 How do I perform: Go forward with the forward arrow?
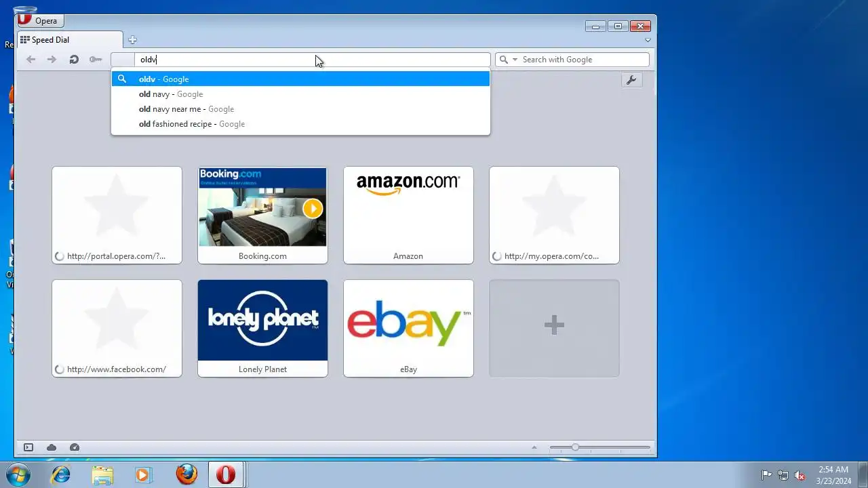[x=52, y=60]
